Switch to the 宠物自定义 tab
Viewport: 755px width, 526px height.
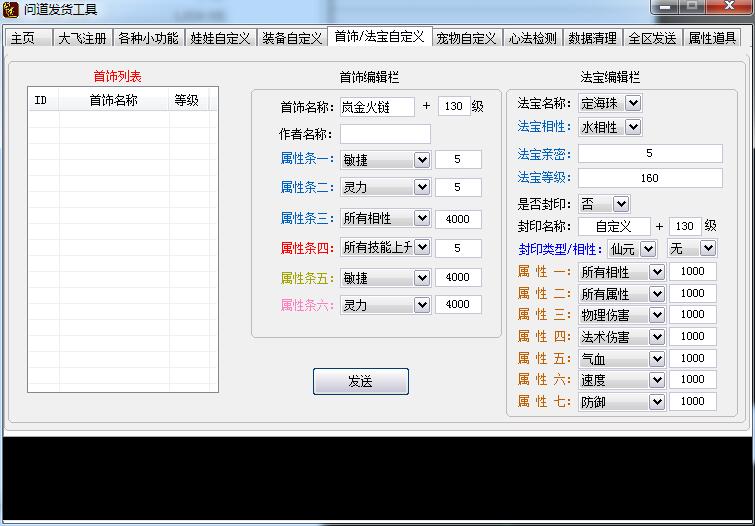(x=466, y=39)
